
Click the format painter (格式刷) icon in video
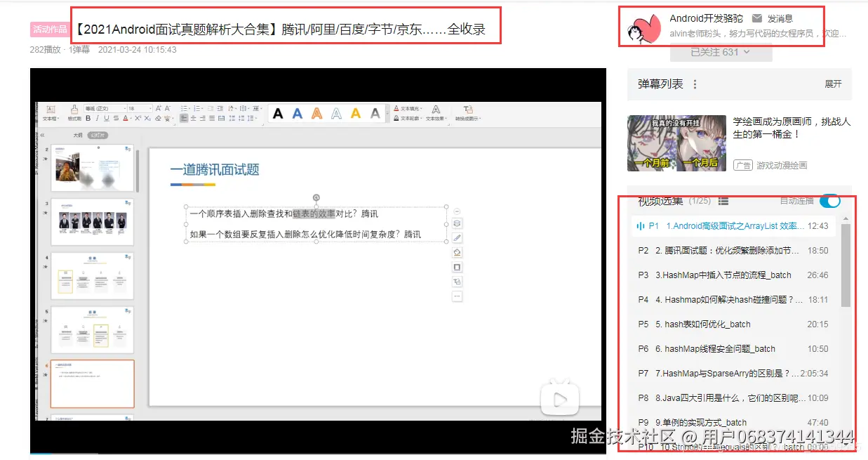point(74,111)
